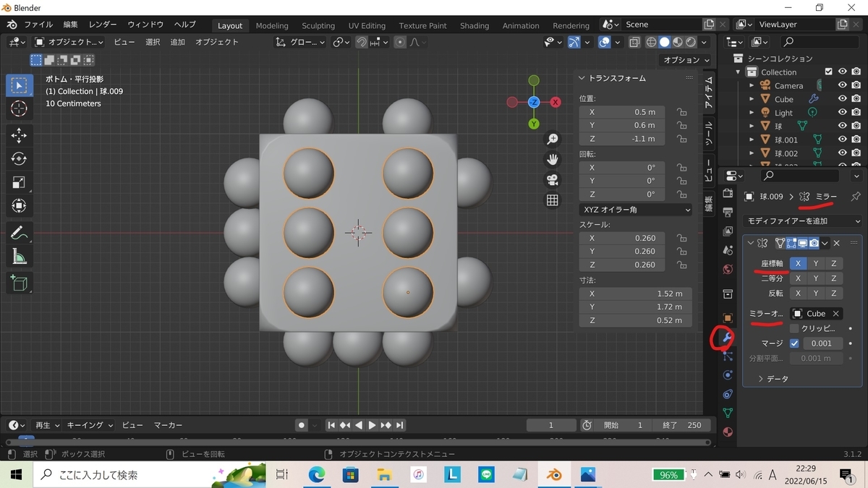Select the Scale tool
Viewport: 868px width, 488px height.
click(20, 182)
